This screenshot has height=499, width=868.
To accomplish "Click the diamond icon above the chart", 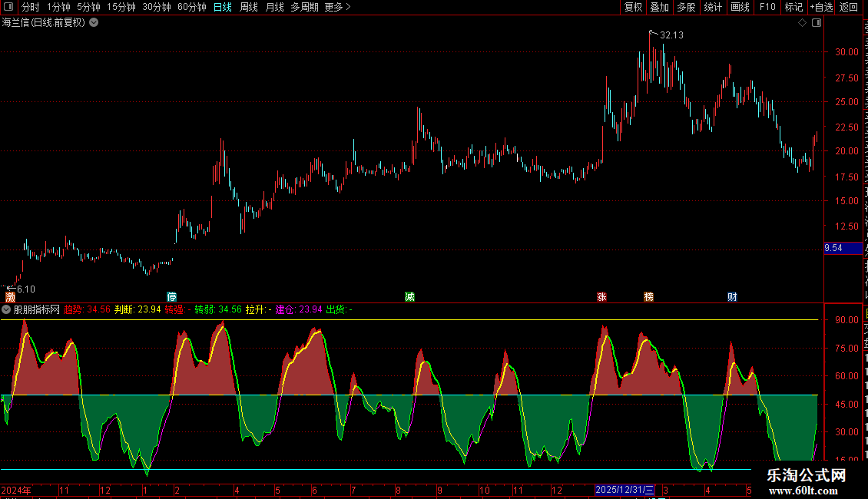I will pos(802,23).
